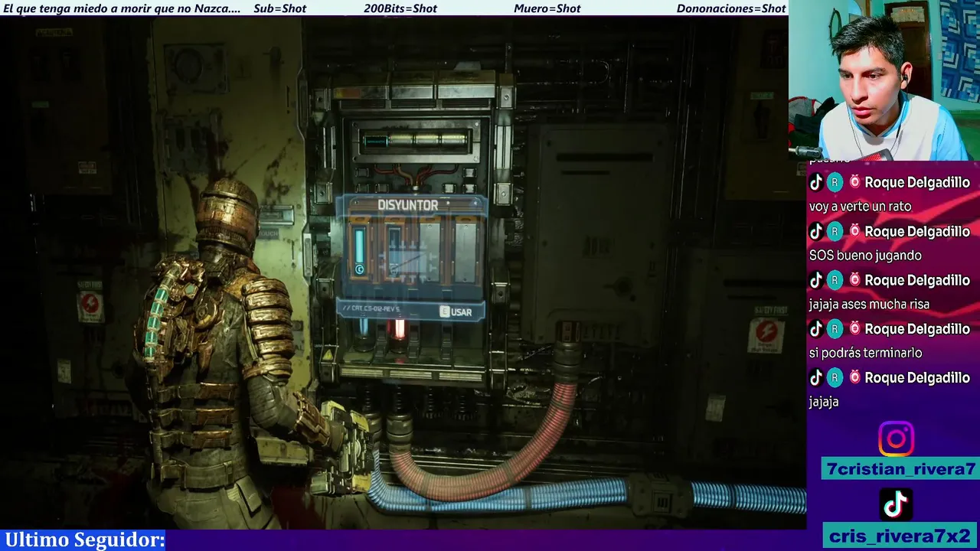The height and width of the screenshot is (551, 980).
Task: Click the "Dononaciones=Shot" banner text
Action: pyautogui.click(x=731, y=8)
